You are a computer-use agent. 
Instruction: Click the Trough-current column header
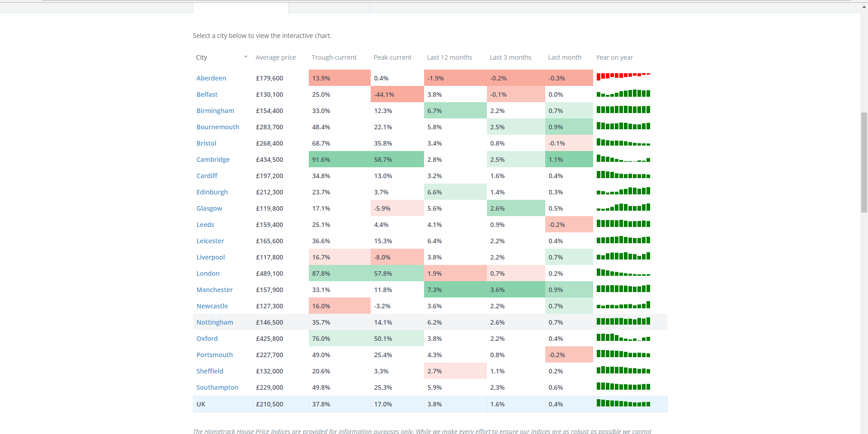point(334,57)
